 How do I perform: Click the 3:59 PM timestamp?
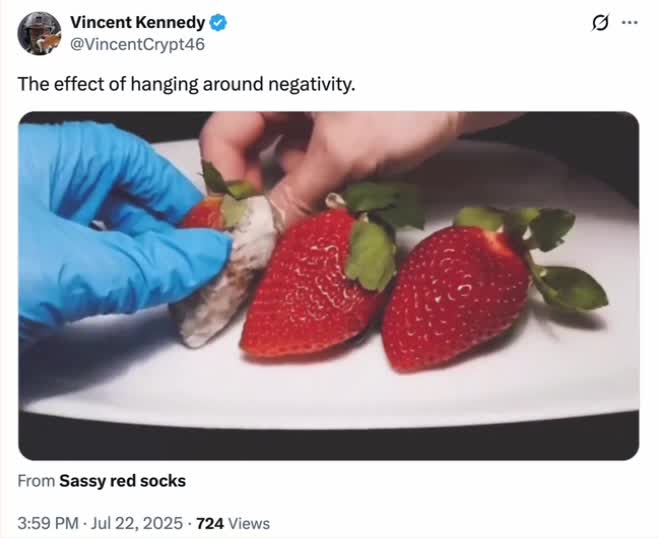(x=46, y=522)
